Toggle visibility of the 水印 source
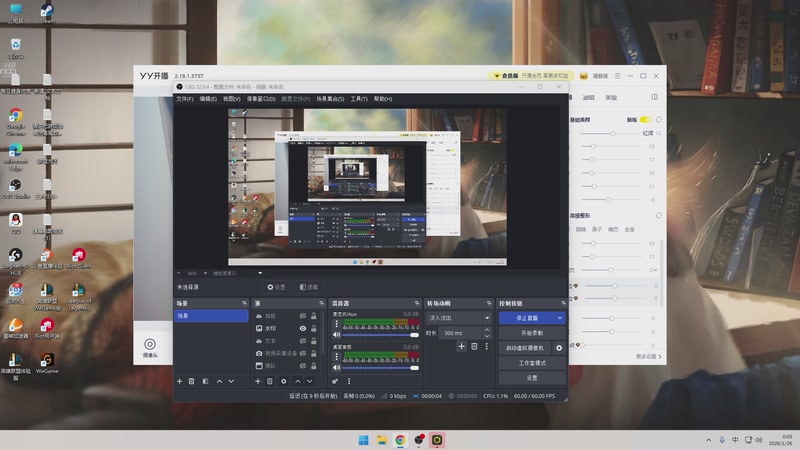This screenshot has width=800, height=450. click(303, 329)
